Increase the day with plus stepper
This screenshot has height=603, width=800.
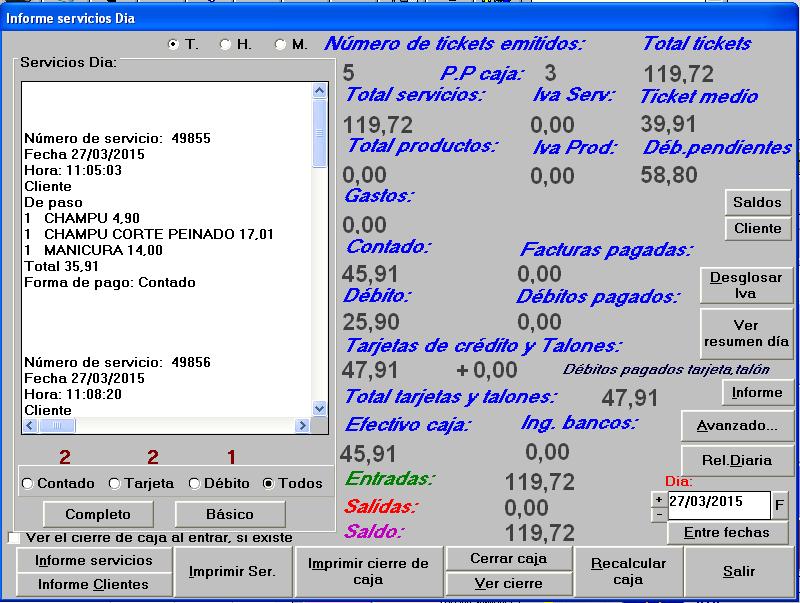pos(659,499)
